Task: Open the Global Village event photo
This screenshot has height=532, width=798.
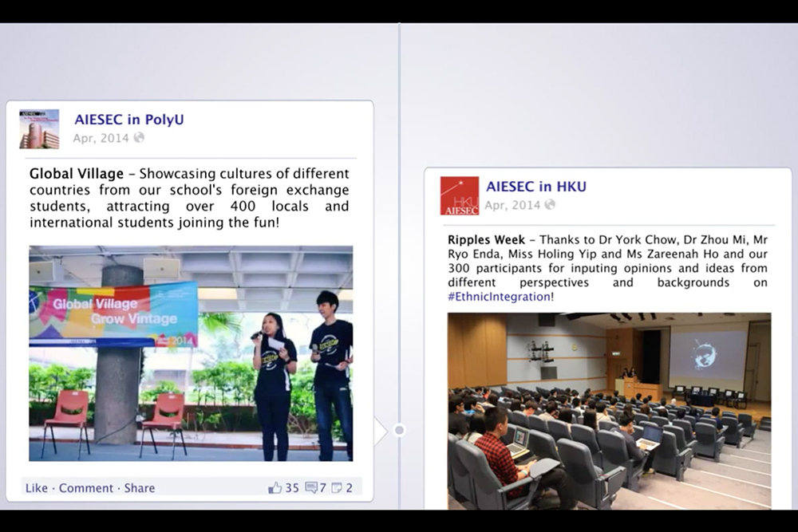Action: click(x=191, y=353)
